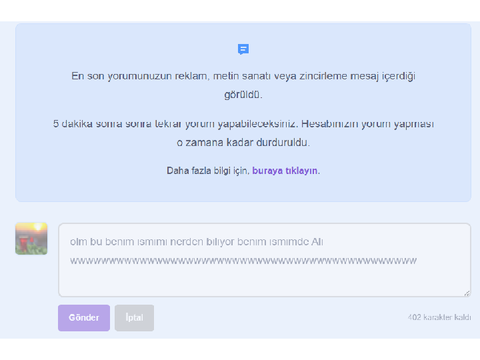480x360 pixels.
Task: Click the user avatar thumbnail
Action: (x=31, y=239)
